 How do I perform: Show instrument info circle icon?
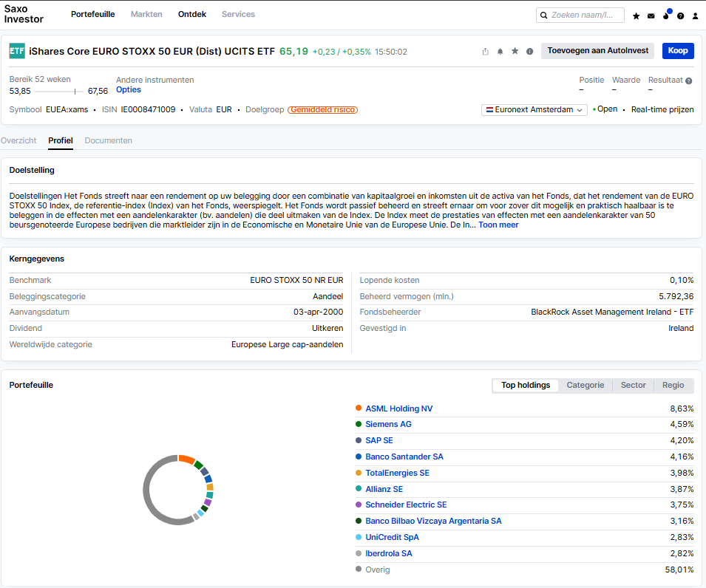pos(530,51)
